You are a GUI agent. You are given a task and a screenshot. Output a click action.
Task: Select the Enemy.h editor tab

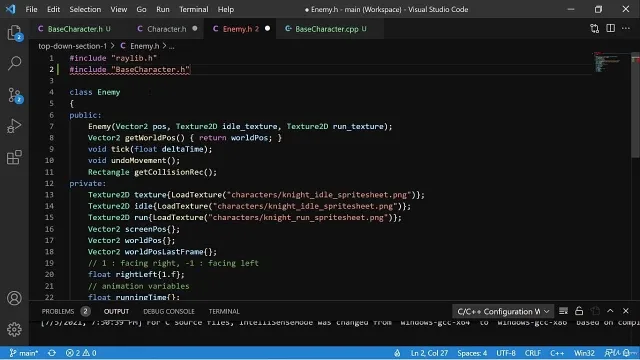tap(240, 29)
